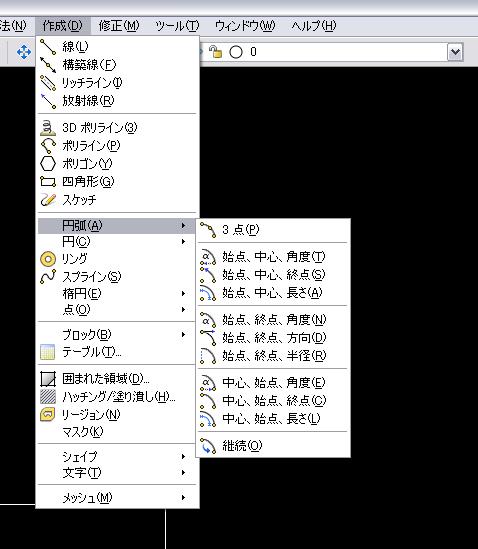
Task: Click the pan move icon in toolbar
Action: point(24,52)
